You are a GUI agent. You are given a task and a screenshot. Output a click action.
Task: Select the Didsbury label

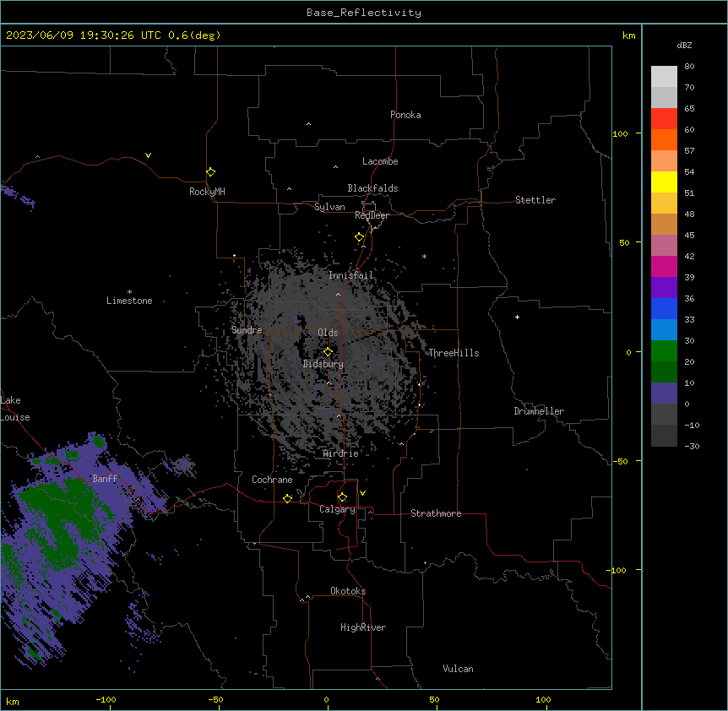[x=323, y=364]
